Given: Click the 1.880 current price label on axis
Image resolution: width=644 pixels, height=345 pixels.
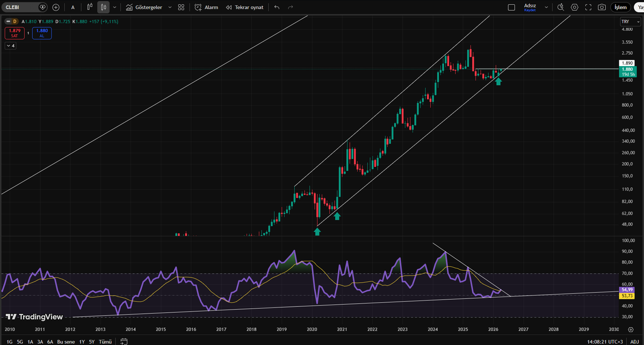Looking at the screenshot, I should [627, 69].
